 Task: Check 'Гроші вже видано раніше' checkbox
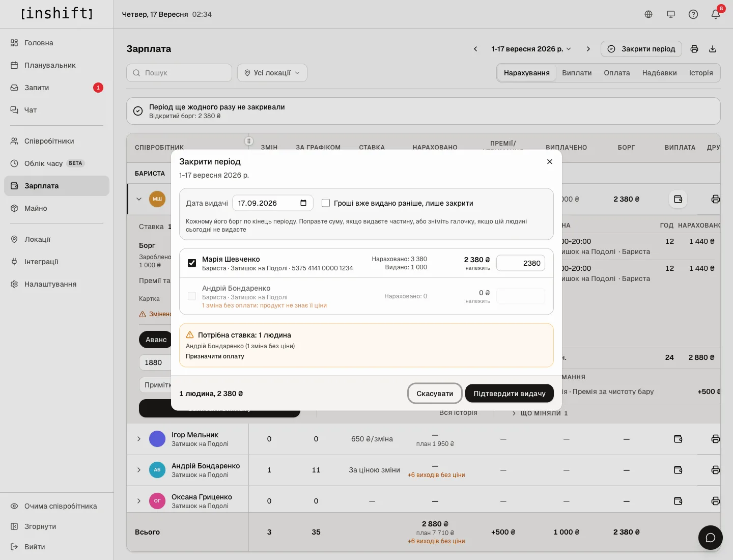coord(326,203)
